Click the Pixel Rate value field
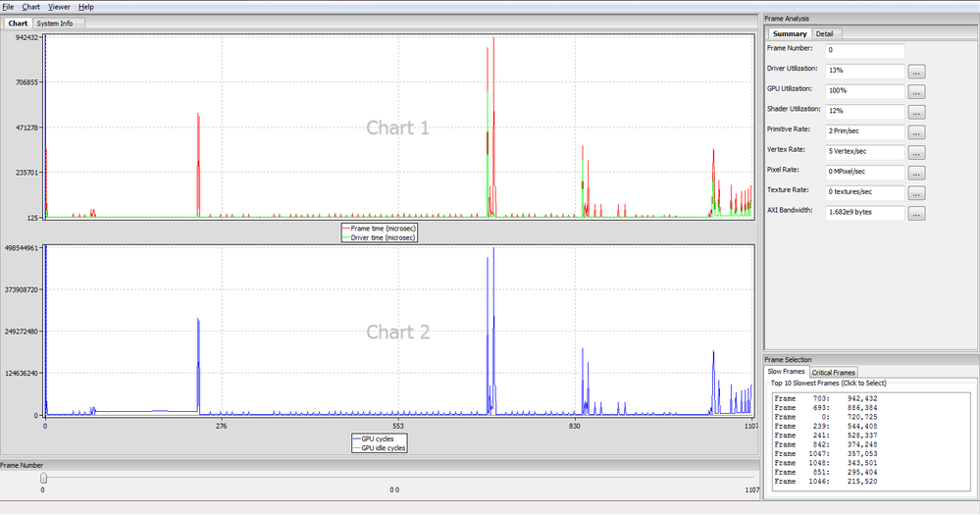Viewport: 980px width, 515px height. point(865,172)
